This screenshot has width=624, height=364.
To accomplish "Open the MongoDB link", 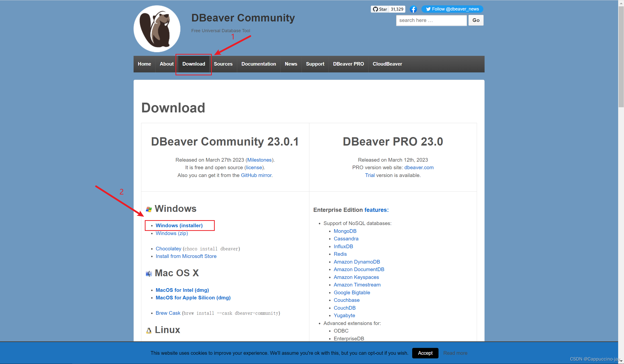I will 345,231.
